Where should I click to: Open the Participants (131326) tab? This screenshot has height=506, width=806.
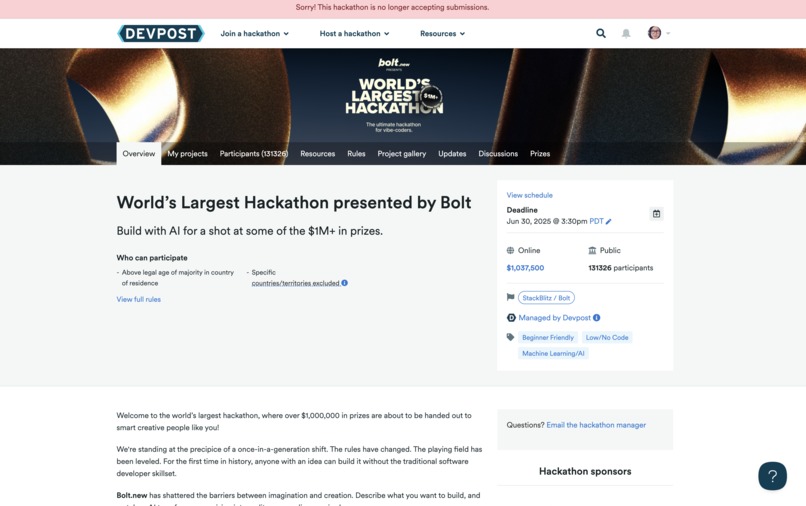pos(254,153)
